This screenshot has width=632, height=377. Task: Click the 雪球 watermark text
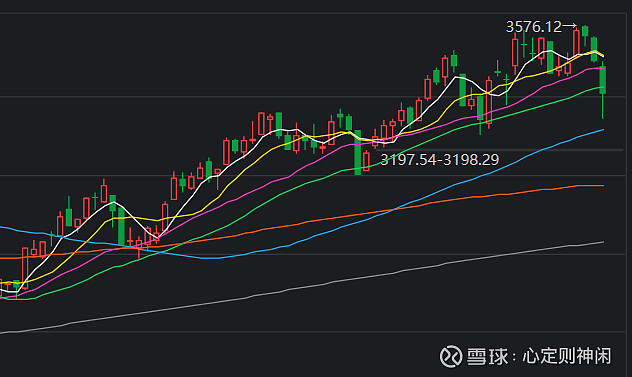(487, 356)
